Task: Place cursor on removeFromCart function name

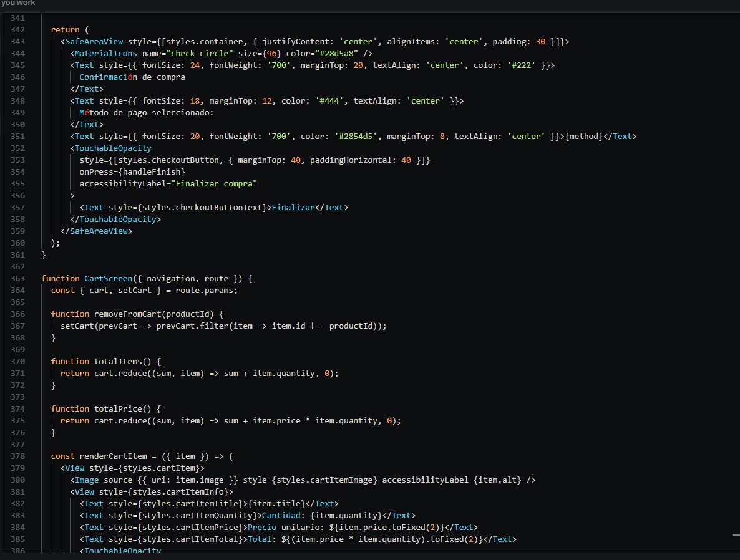Action: tap(127, 314)
